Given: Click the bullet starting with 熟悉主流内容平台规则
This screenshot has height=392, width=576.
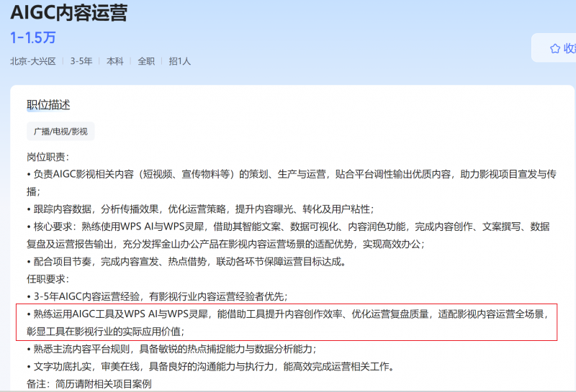Looking at the screenshot, I should coord(173,349).
